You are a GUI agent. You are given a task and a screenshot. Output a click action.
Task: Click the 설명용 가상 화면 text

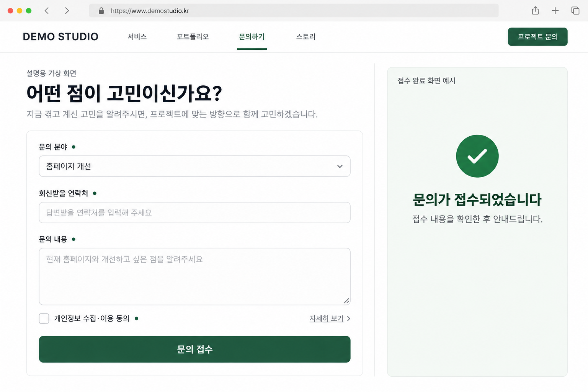click(x=51, y=73)
